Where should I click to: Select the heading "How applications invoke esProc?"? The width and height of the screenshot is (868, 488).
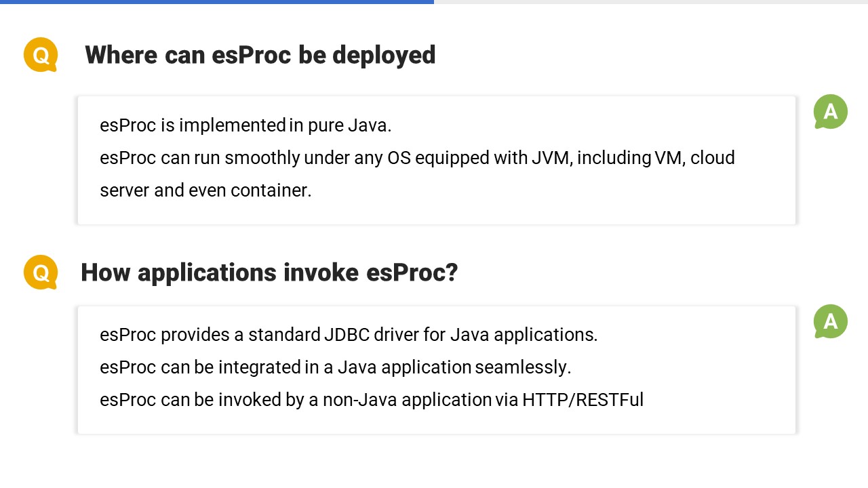(x=269, y=272)
